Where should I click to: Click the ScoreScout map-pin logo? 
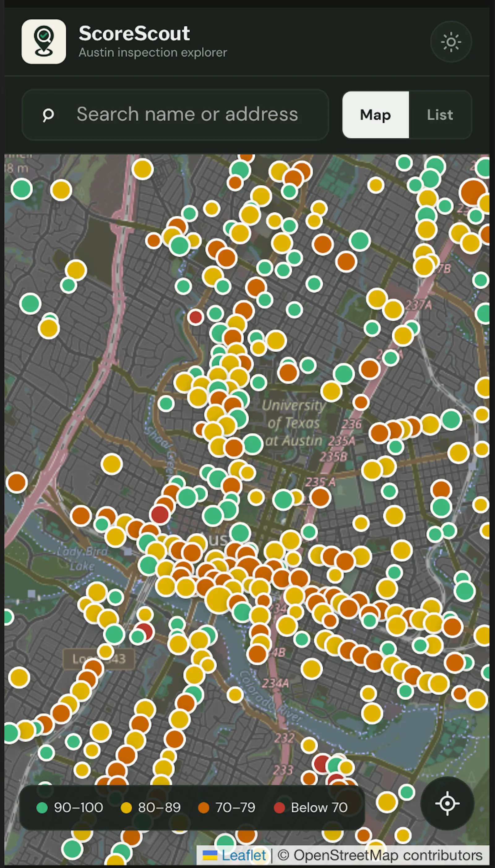[44, 41]
